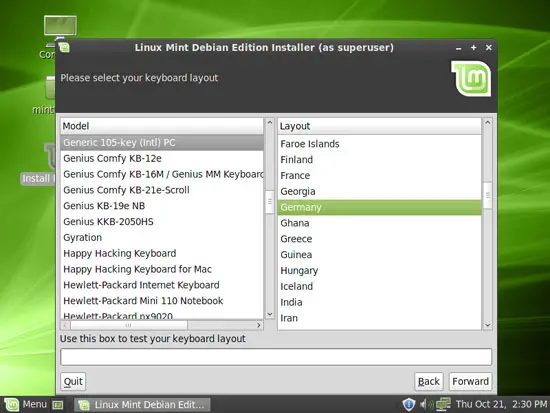Click the installer window title bar icon
The image size is (550, 413).
click(64, 47)
